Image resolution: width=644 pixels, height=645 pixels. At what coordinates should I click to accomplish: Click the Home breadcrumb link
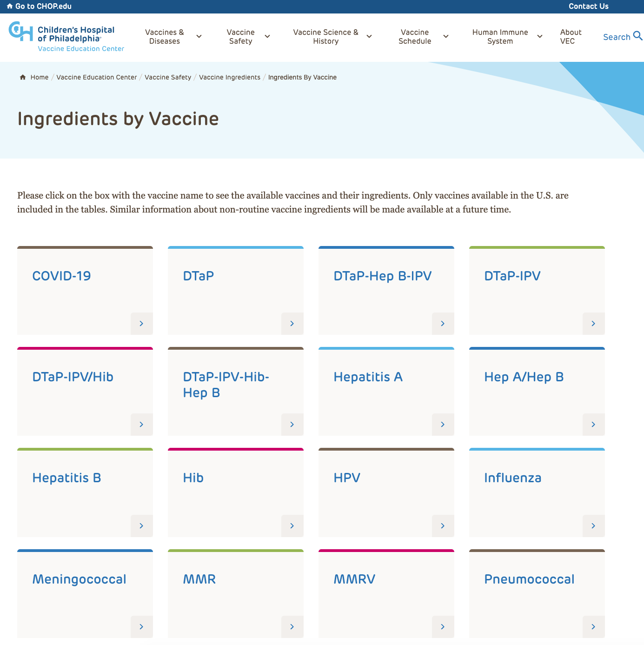[x=40, y=77]
